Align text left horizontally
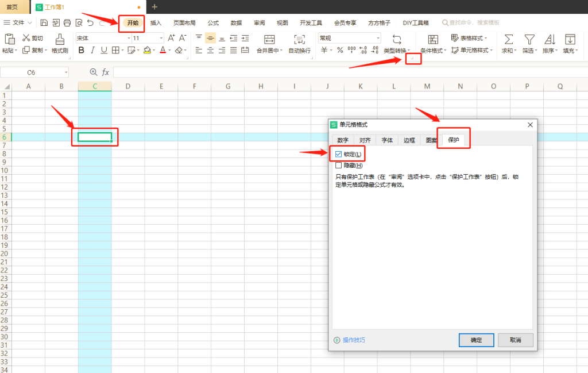Image resolution: width=588 pixels, height=373 pixels. (x=199, y=50)
